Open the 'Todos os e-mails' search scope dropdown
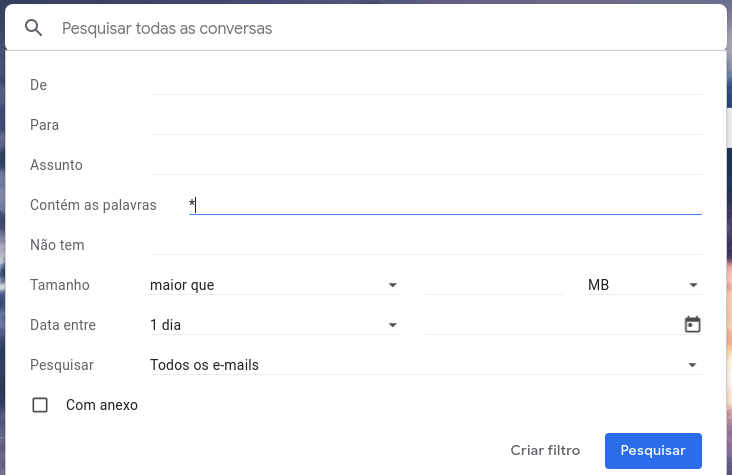Image resolution: width=732 pixels, height=475 pixels. click(426, 365)
